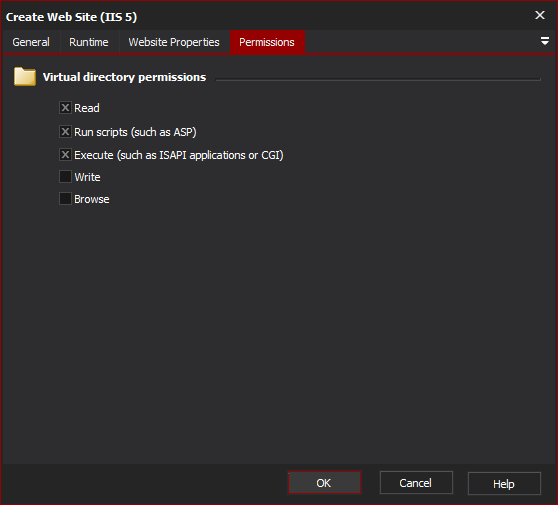Image resolution: width=558 pixels, height=505 pixels.
Task: Select the Permissions tab
Action: pyautogui.click(x=267, y=42)
